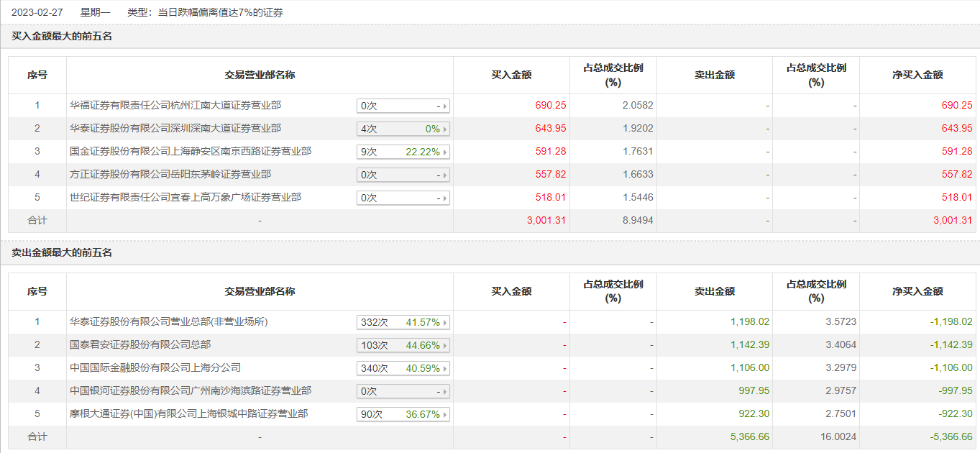Expand the 103次 44.66% stats dropdown
Image resolution: width=980 pixels, height=453 pixels.
[403, 345]
